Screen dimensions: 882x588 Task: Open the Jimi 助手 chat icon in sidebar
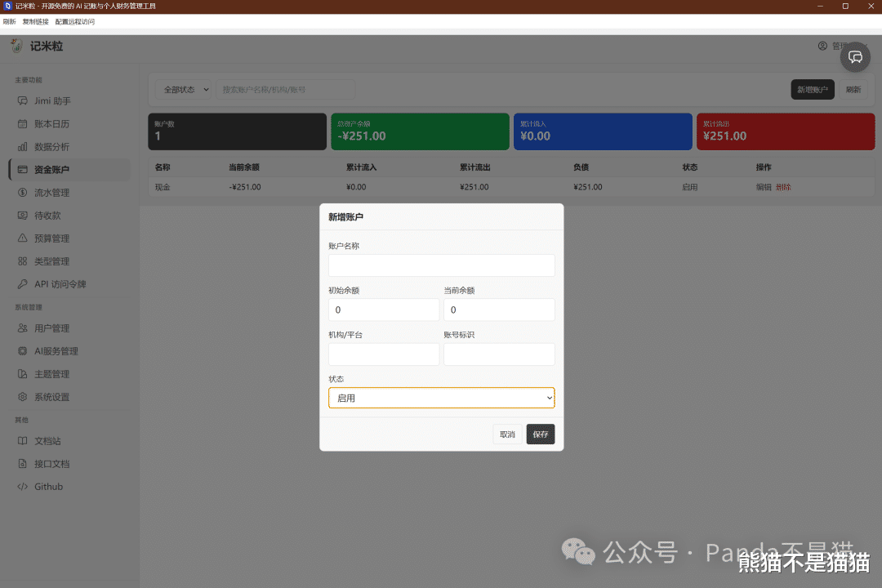pyautogui.click(x=23, y=100)
